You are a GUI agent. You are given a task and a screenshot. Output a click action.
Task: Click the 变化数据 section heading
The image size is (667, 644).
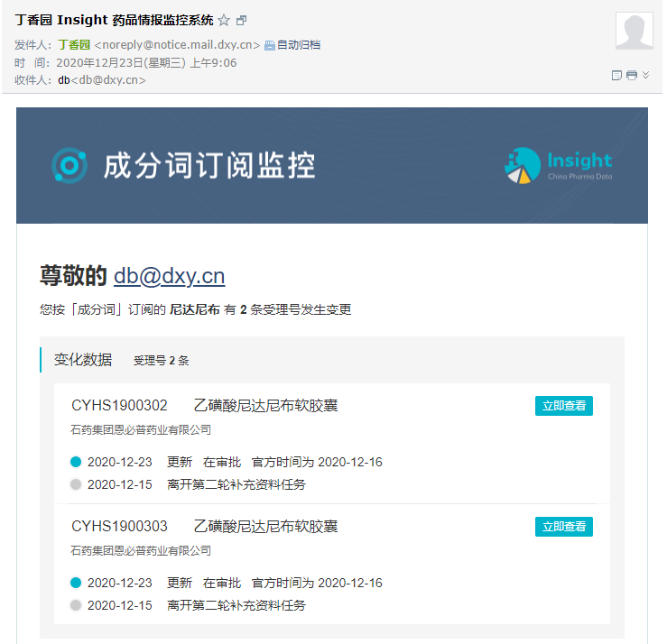coord(83,360)
